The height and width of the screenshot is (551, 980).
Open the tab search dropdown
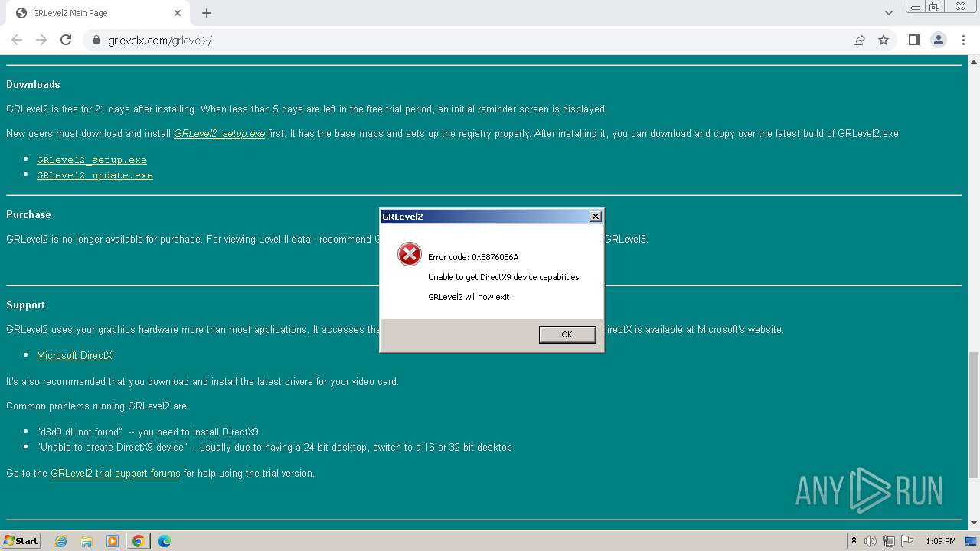[889, 13]
